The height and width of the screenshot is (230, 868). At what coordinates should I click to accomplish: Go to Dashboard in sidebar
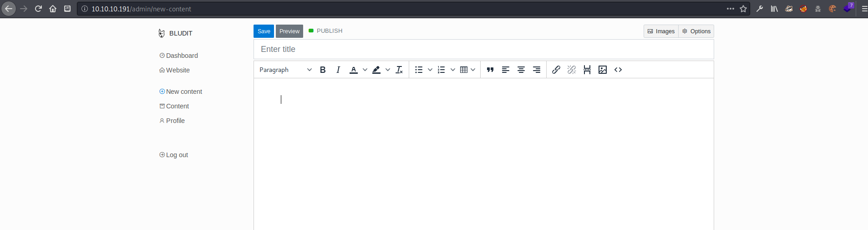point(182,56)
